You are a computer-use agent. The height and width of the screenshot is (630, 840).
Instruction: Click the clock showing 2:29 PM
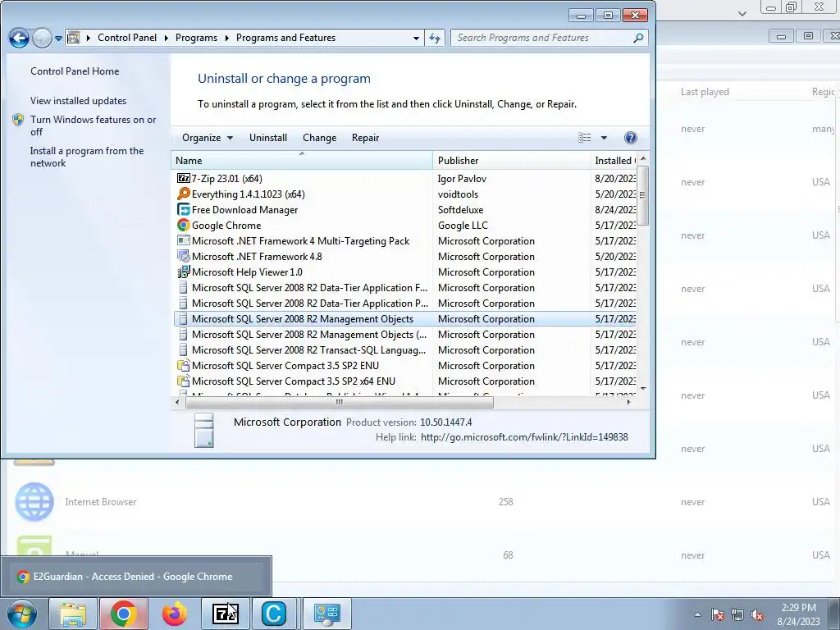[798, 614]
